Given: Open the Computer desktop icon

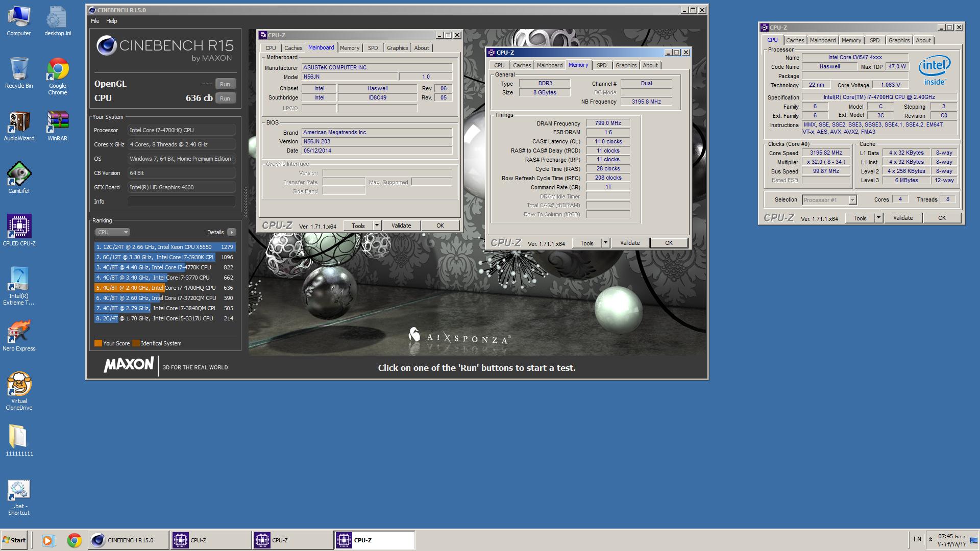Looking at the screenshot, I should (19, 21).
